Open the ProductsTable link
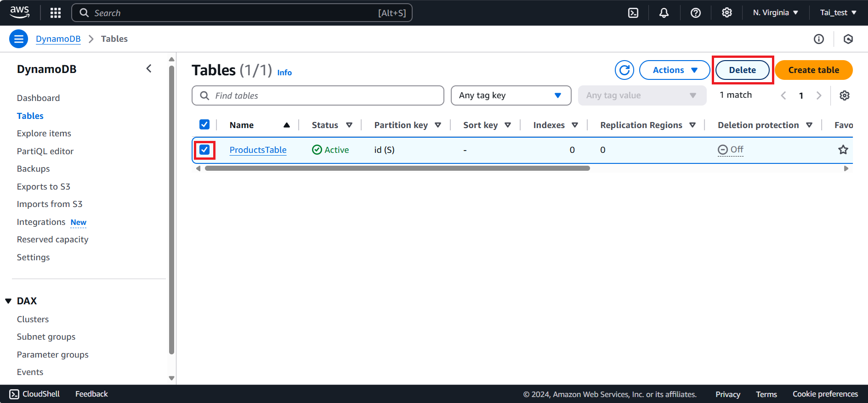 tap(258, 150)
